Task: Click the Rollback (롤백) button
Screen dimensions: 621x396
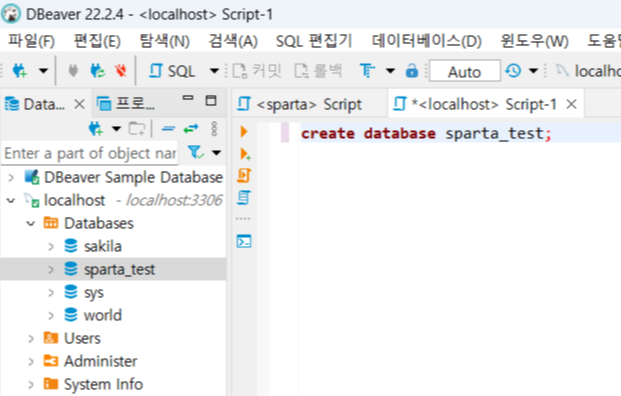Action: [x=318, y=71]
